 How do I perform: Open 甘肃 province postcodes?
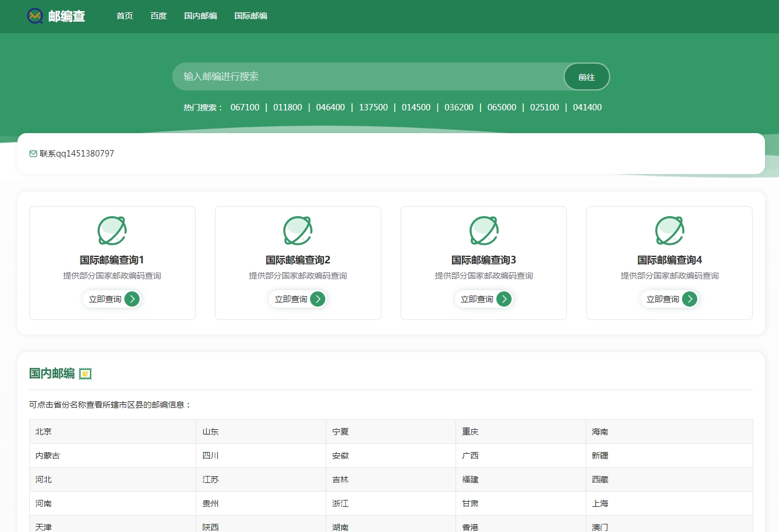pos(470,503)
